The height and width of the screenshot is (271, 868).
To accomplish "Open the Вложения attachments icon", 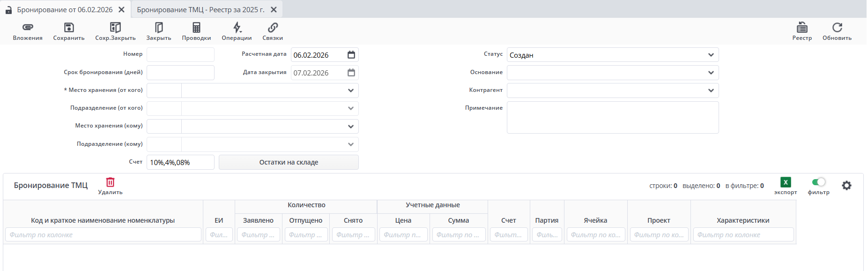I will tap(28, 28).
